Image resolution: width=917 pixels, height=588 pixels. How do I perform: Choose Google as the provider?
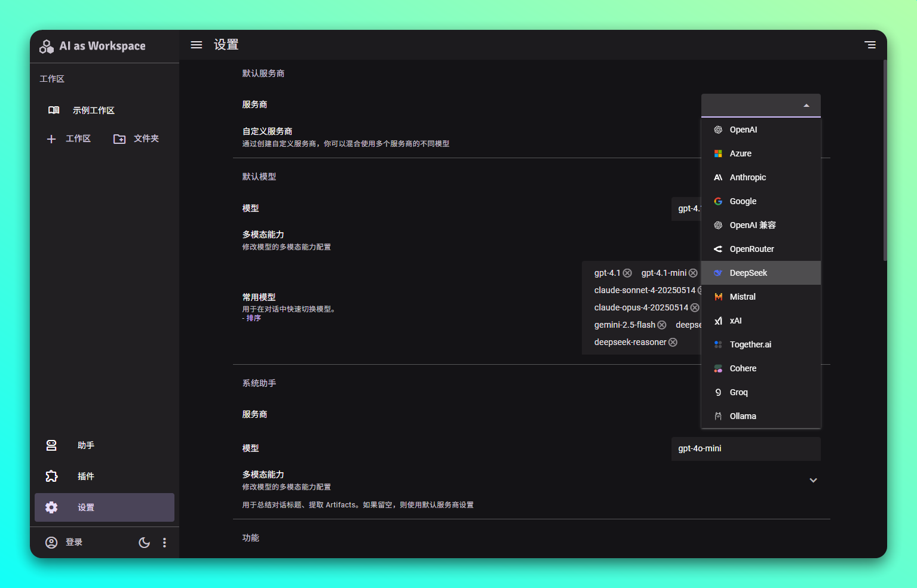click(x=761, y=201)
